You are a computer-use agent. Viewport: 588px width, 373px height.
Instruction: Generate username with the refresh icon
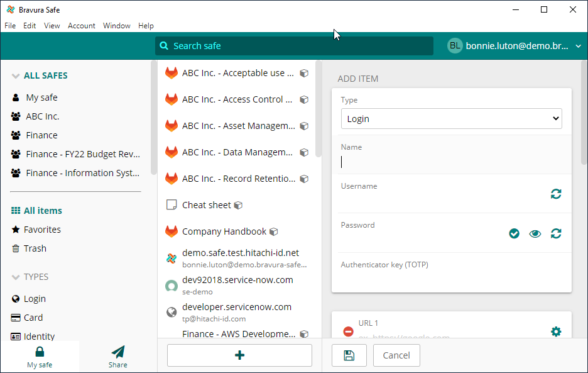555,194
